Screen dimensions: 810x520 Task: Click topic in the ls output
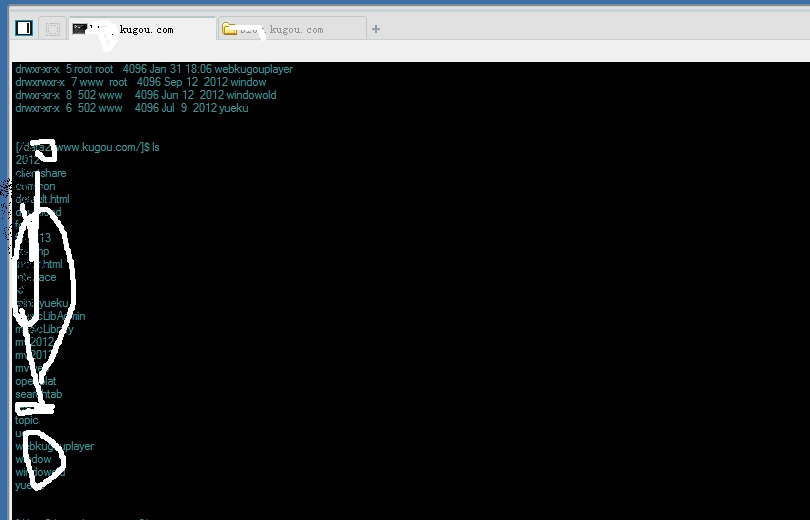pyautogui.click(x=26, y=420)
